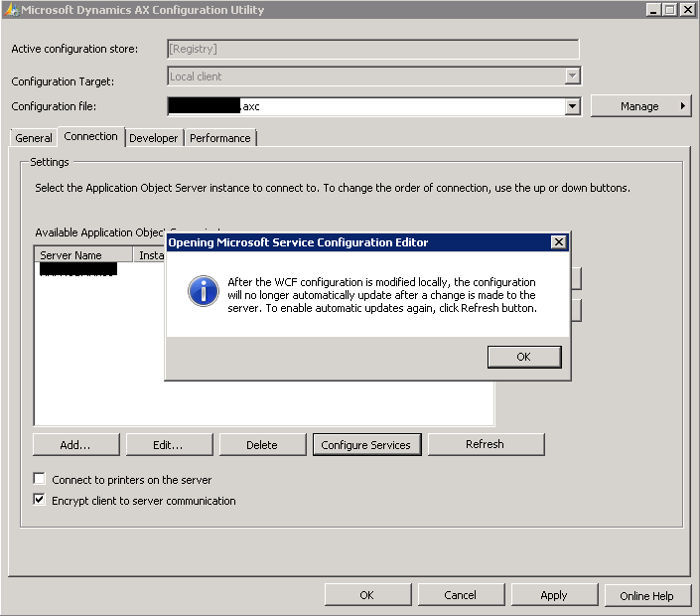
Task: Click the Edit... button
Action: point(169,445)
